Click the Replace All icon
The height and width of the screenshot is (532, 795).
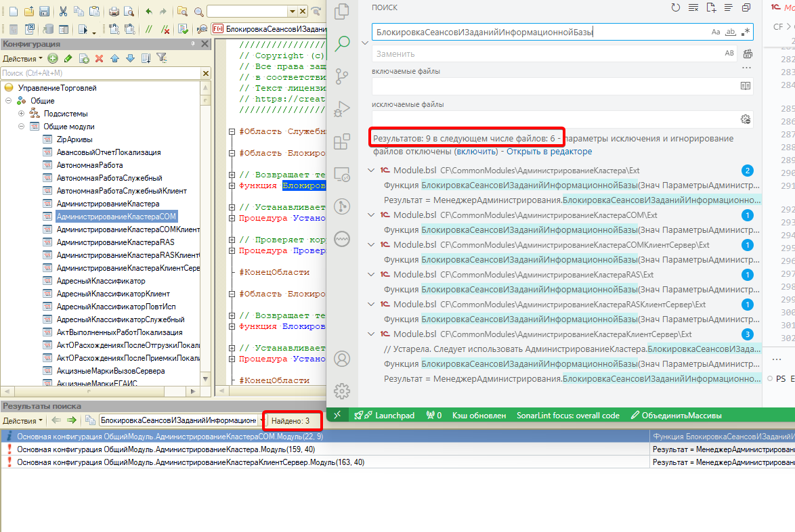click(x=748, y=53)
